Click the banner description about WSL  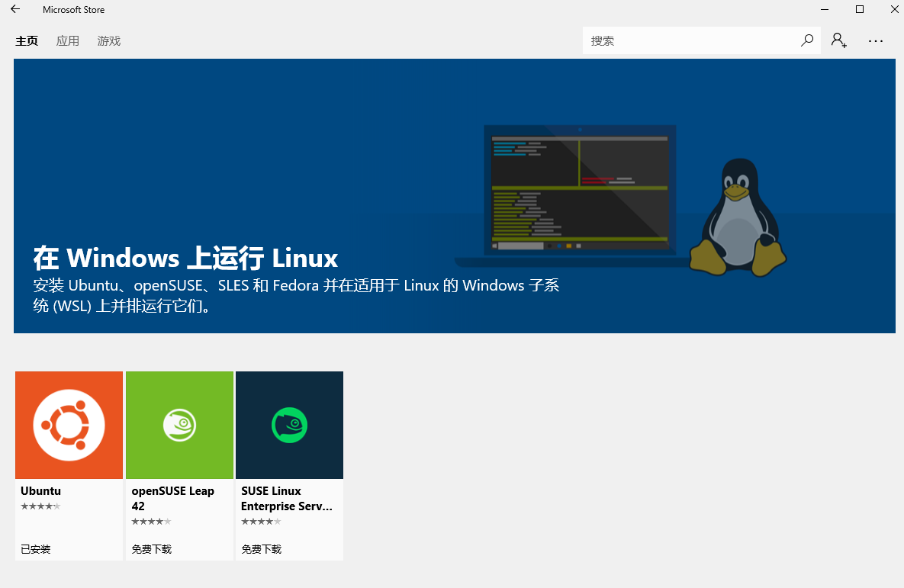coord(296,295)
